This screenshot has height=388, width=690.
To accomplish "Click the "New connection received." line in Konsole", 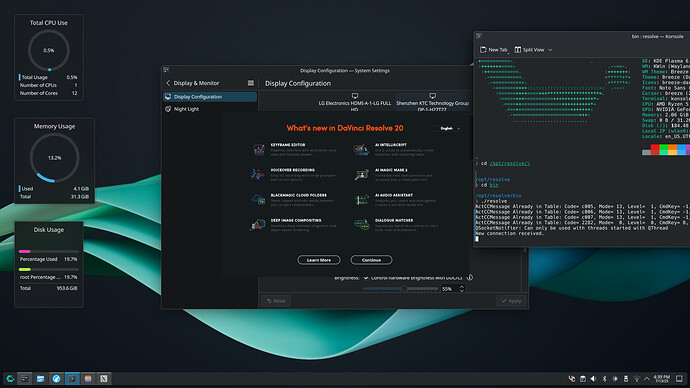I will pos(510,234).
